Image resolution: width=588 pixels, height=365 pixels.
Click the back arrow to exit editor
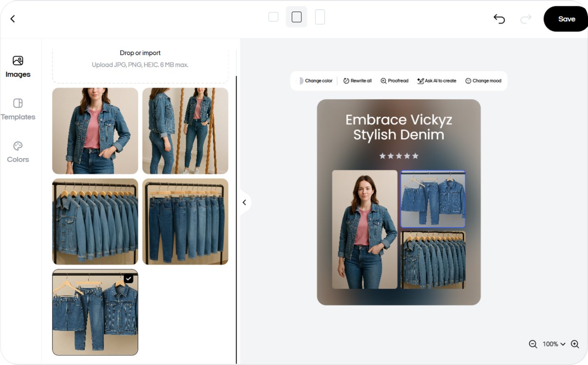(12, 19)
